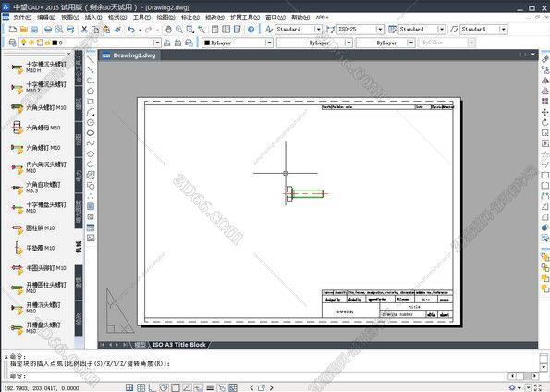Open the 插入(I) menu

click(93, 18)
